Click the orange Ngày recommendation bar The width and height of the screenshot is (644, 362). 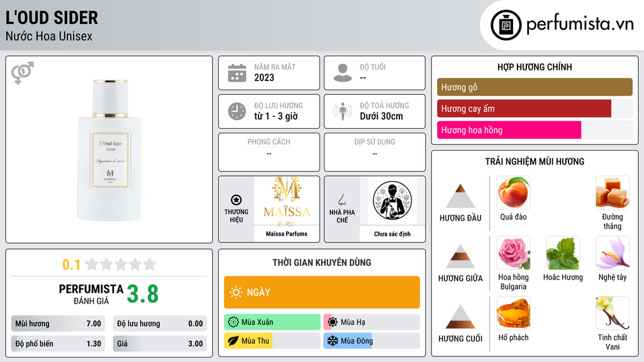tap(321, 292)
